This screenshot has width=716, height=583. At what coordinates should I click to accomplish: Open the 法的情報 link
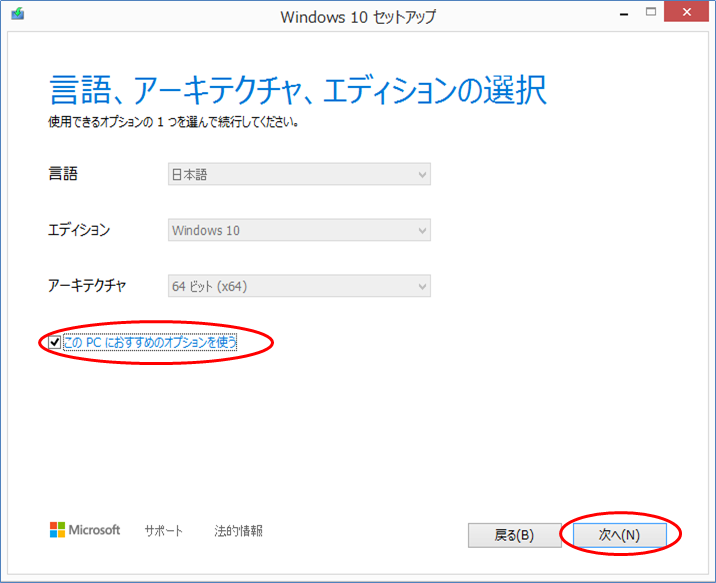click(238, 530)
